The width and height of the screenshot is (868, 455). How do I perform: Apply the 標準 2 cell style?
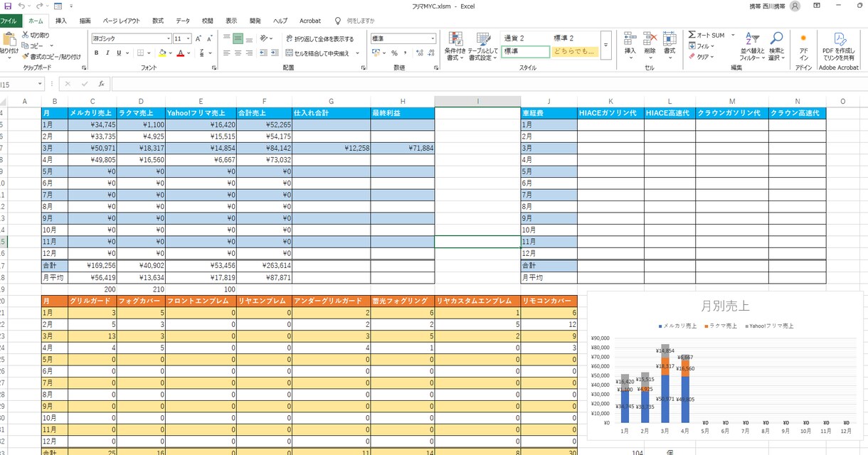pyautogui.click(x=575, y=38)
